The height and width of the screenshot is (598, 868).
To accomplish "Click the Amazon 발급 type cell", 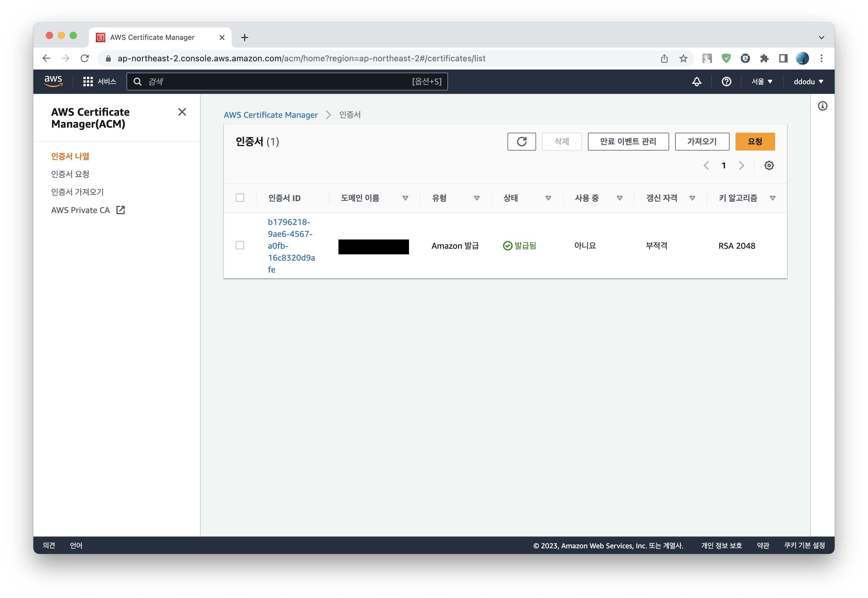I will (x=455, y=246).
